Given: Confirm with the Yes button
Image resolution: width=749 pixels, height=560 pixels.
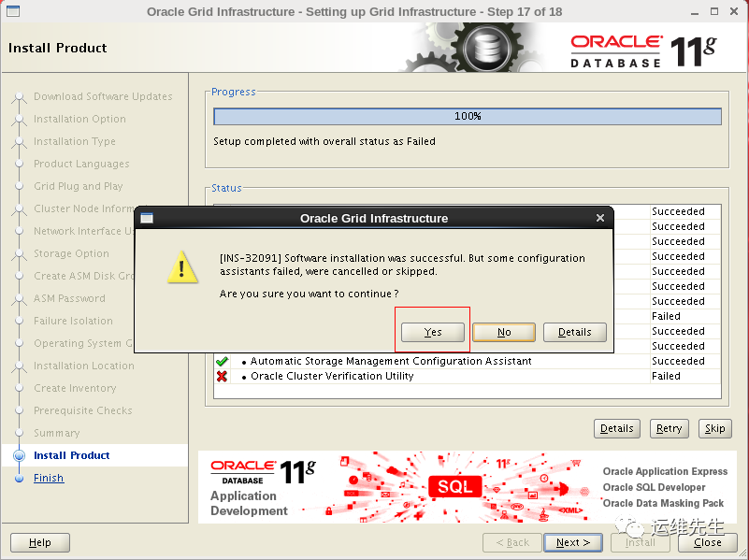Looking at the screenshot, I should 433,332.
